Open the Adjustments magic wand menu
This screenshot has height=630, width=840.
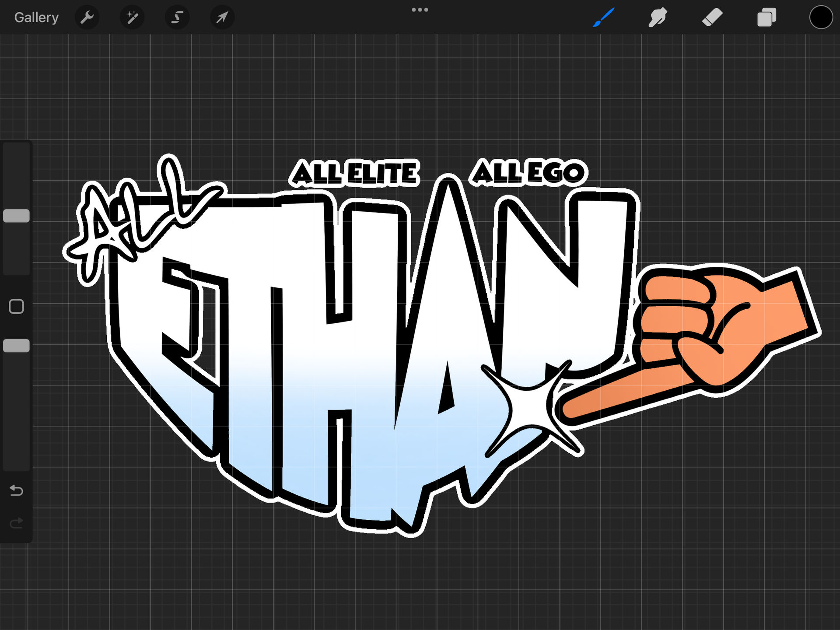[x=132, y=17]
